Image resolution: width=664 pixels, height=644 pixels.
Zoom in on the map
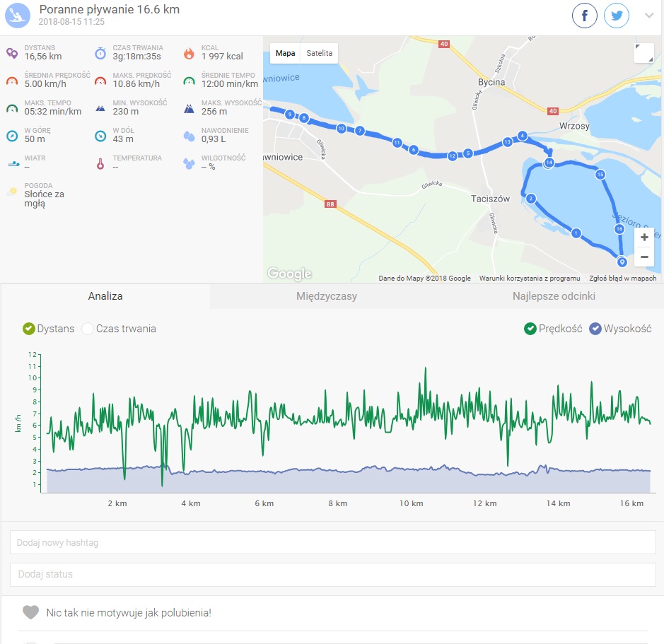pyautogui.click(x=643, y=238)
